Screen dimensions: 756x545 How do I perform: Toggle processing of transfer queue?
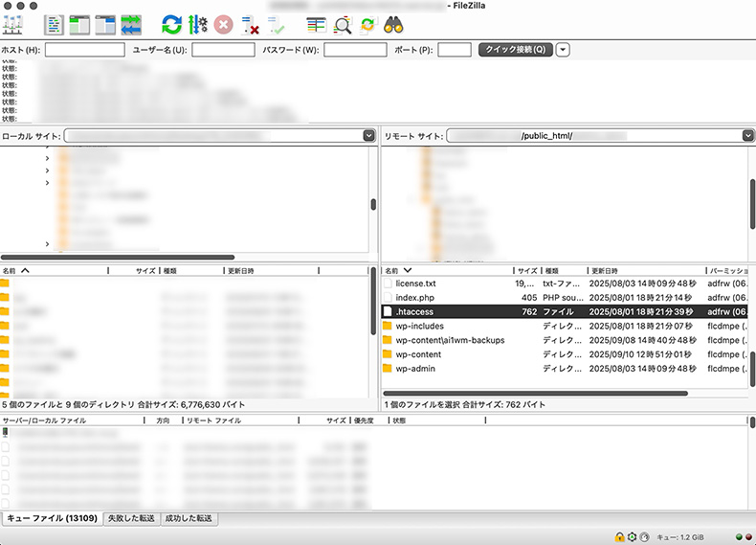[x=198, y=25]
